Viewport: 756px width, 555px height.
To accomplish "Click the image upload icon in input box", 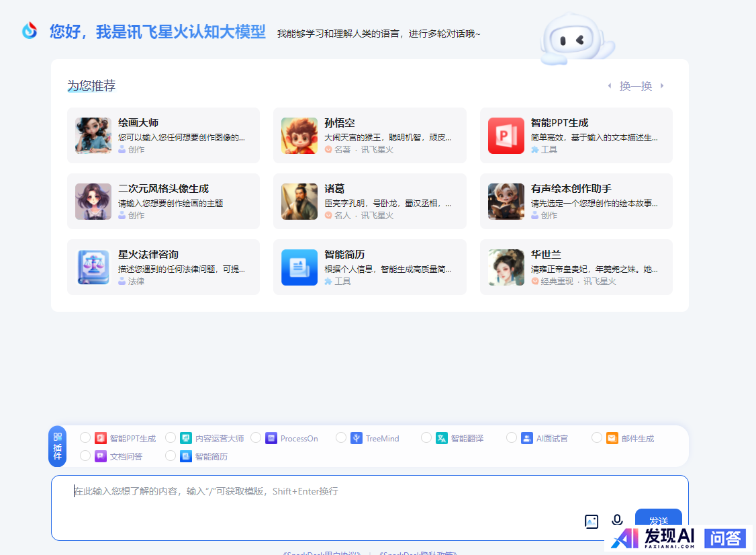I will point(591,521).
